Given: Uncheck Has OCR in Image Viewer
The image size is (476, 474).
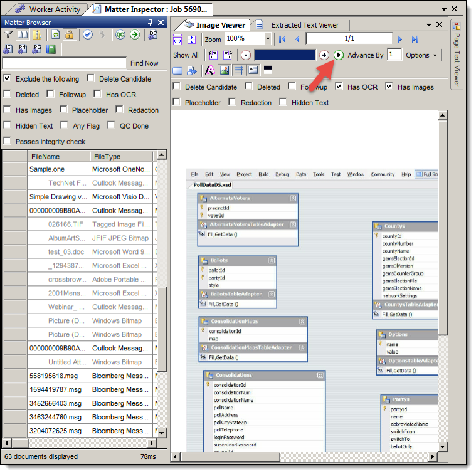Looking at the screenshot, I should coord(339,87).
